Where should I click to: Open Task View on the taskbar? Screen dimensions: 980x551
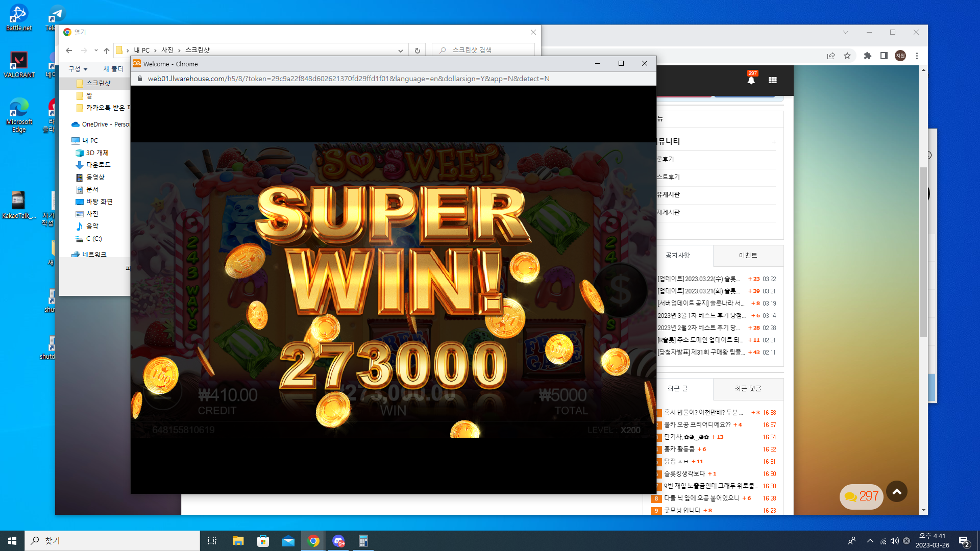click(x=212, y=541)
